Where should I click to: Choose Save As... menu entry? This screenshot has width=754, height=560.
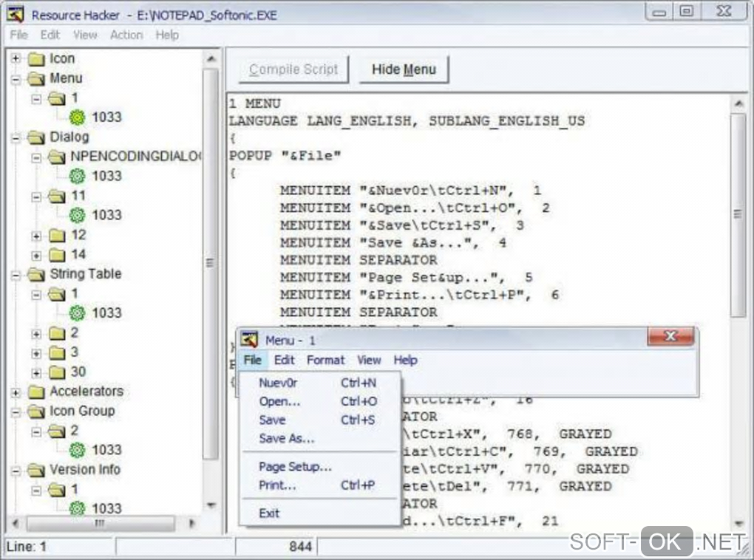coord(319,438)
